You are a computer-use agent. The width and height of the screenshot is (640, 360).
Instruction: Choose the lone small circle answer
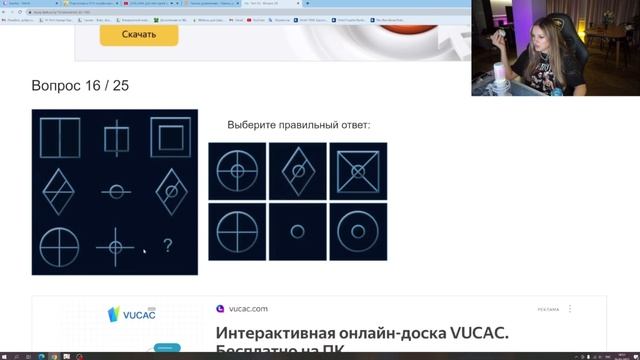click(298, 232)
